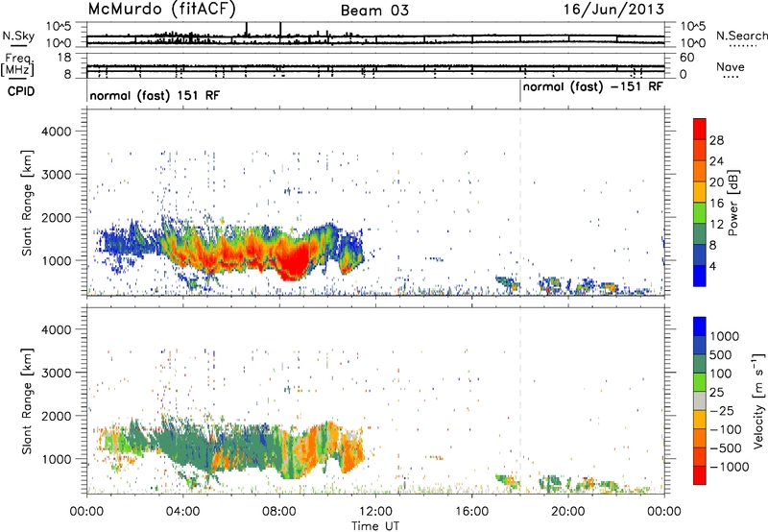The image size is (768, 532).
Task: Click the "100" label on Velocity colorbar
Action: (x=719, y=374)
